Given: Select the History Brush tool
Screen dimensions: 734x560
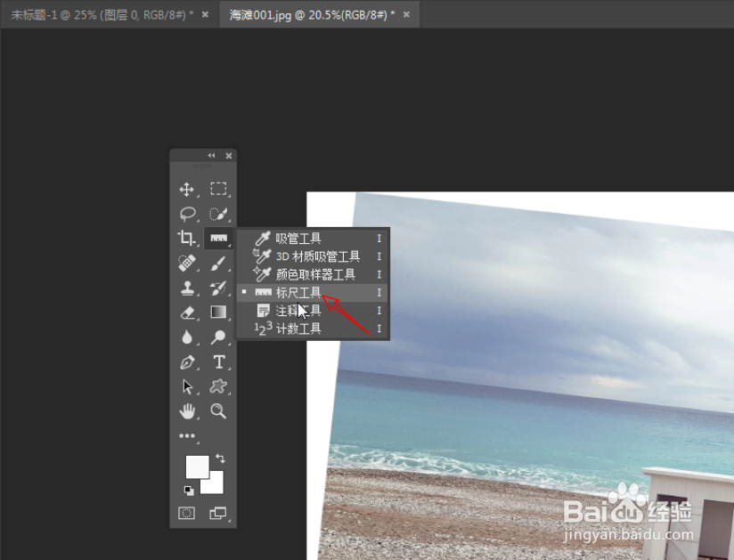Looking at the screenshot, I should click(x=218, y=288).
